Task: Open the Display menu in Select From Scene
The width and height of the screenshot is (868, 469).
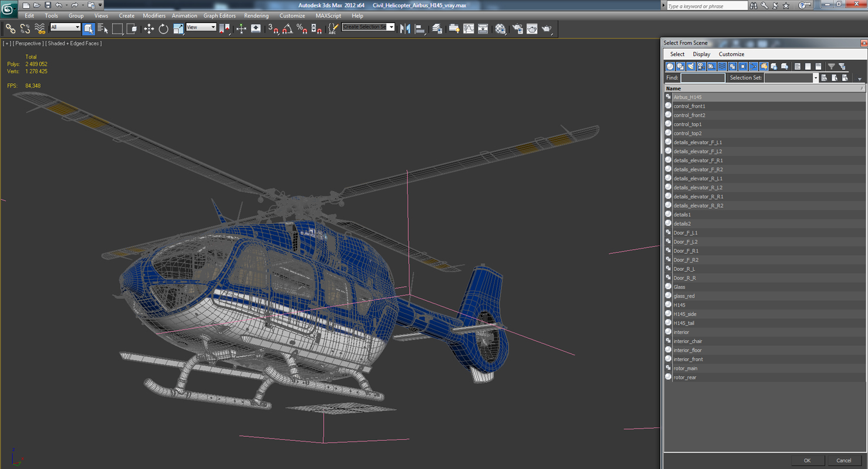Action: [701, 54]
